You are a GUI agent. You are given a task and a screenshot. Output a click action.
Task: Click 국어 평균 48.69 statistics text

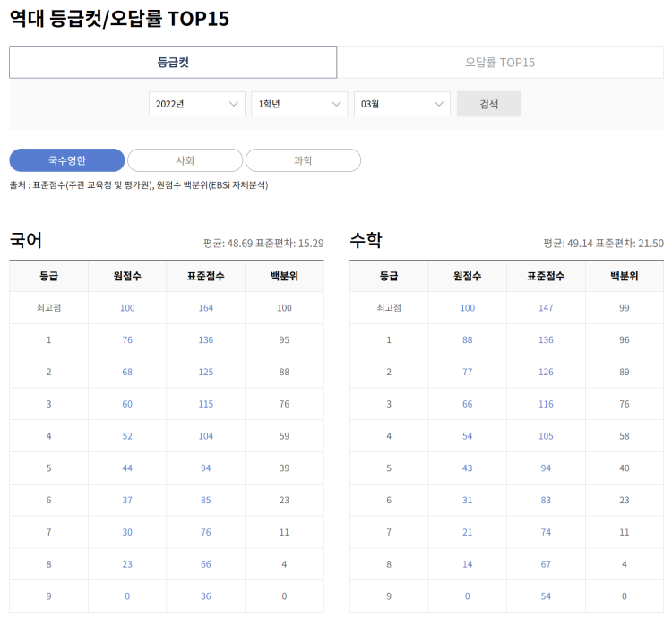(263, 244)
